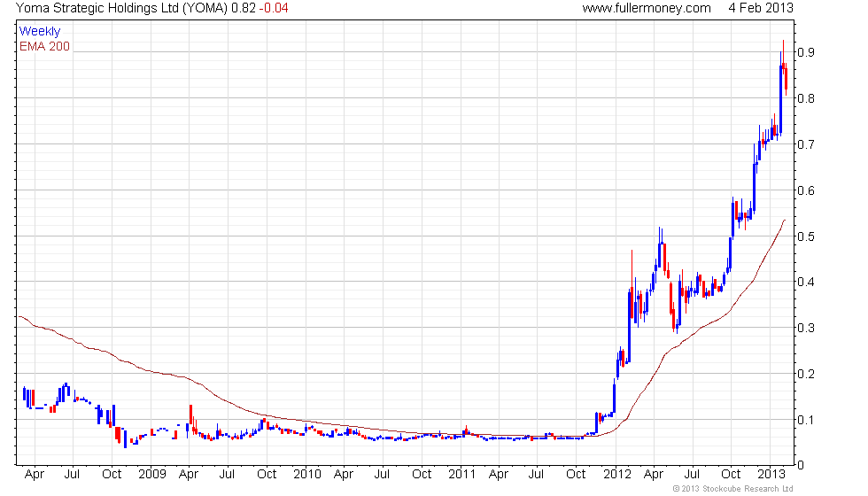Click the Stockcube Research Ltd copyright text
Viewport: 868px width, 496px height.
[x=733, y=488]
